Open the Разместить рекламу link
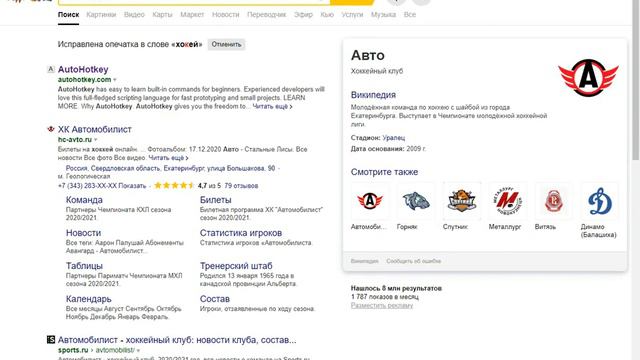 382,305
